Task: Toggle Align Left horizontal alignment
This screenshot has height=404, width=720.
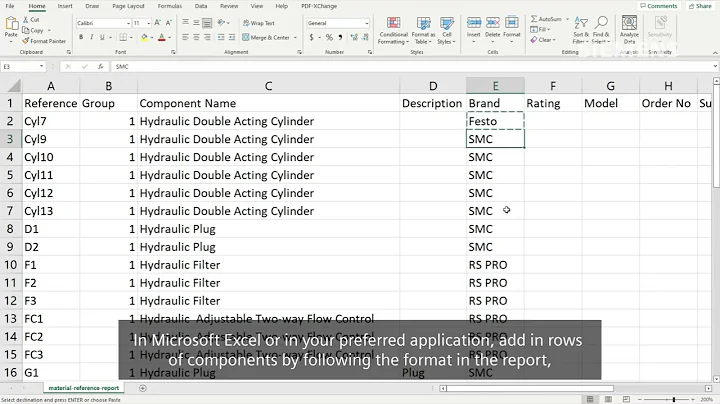Action: (186, 37)
